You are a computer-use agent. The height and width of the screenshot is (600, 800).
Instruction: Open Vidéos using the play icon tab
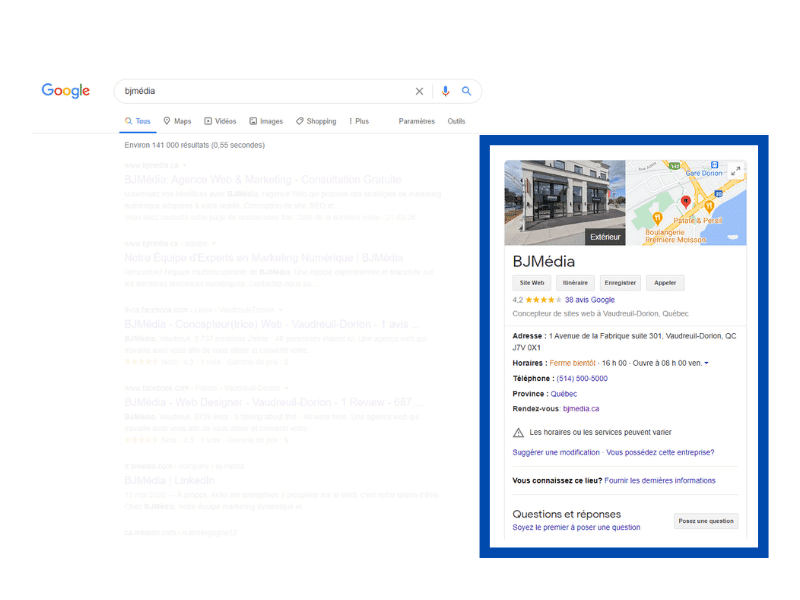coord(208,121)
